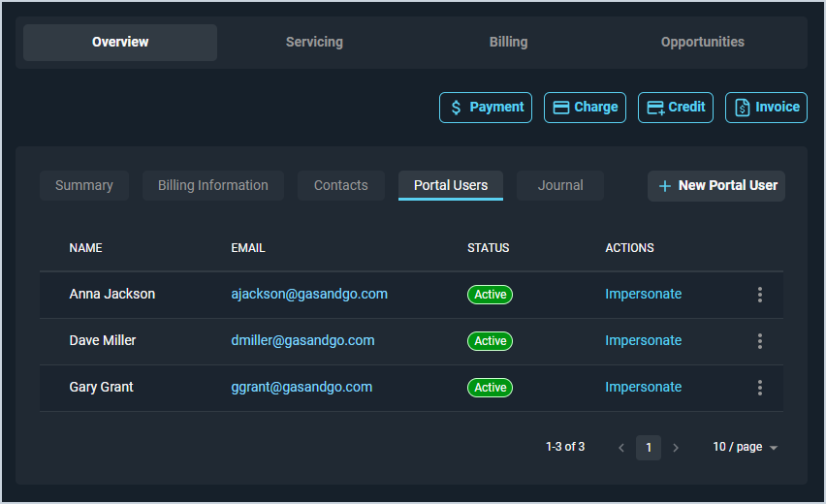826x504 pixels.
Task: Open the Opportunities tab
Action: point(702,42)
